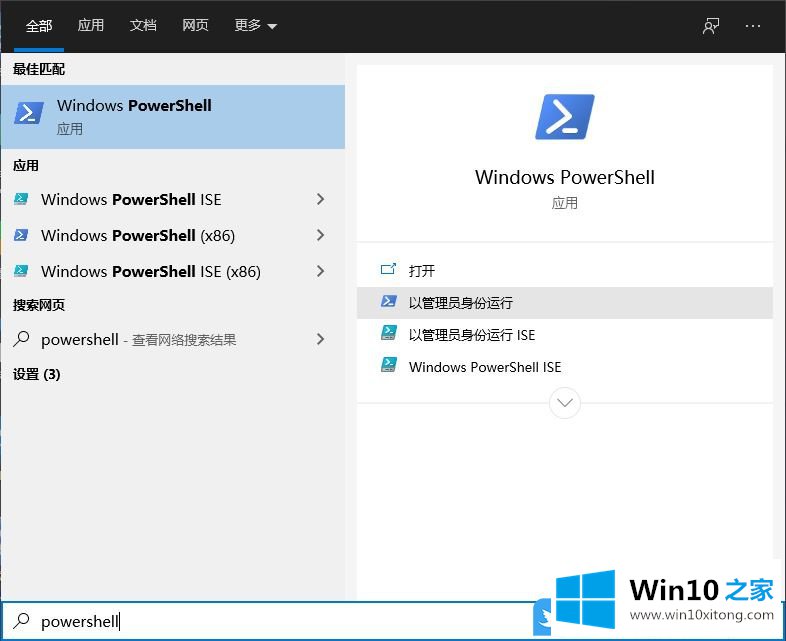Screen dimensions: 786x641
Task: Expand more actions with the round chevron button
Action: pyautogui.click(x=564, y=403)
